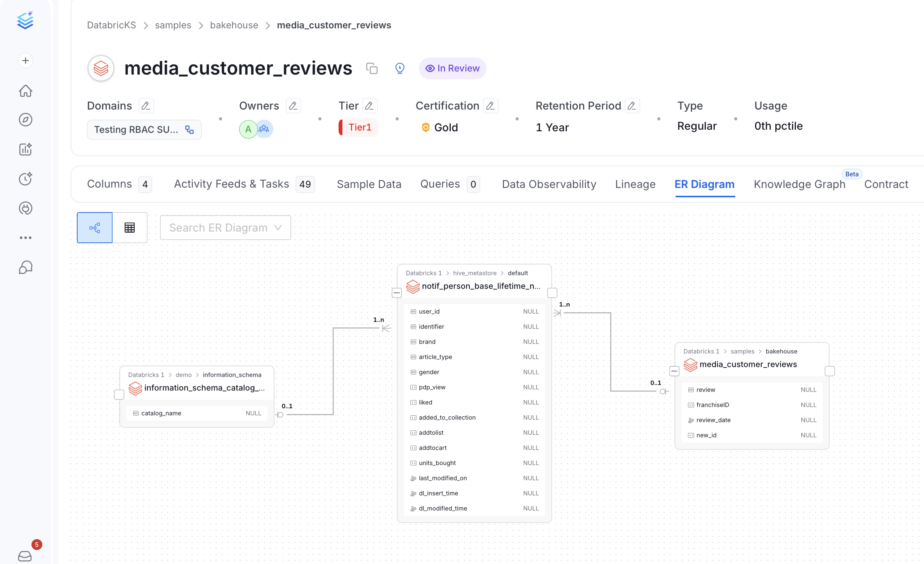
Task: Go to Home via sidebar house icon
Action: [x=26, y=91]
